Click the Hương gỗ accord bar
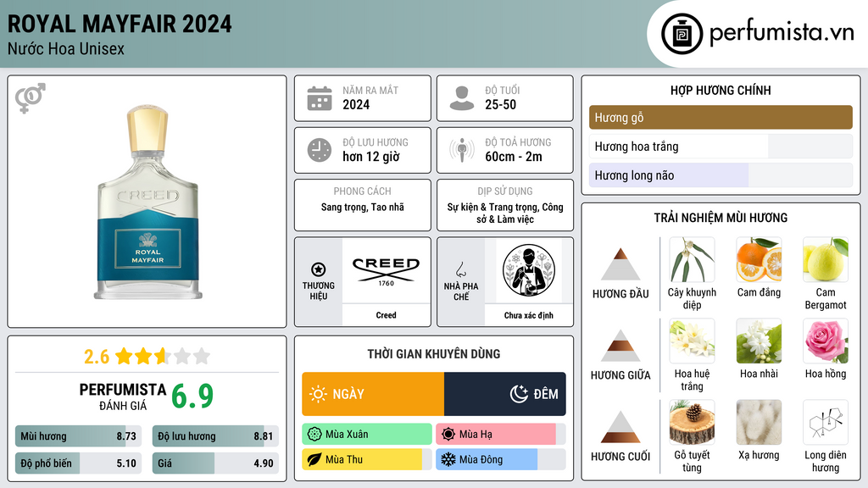This screenshot has height=488, width=868. tap(721, 117)
